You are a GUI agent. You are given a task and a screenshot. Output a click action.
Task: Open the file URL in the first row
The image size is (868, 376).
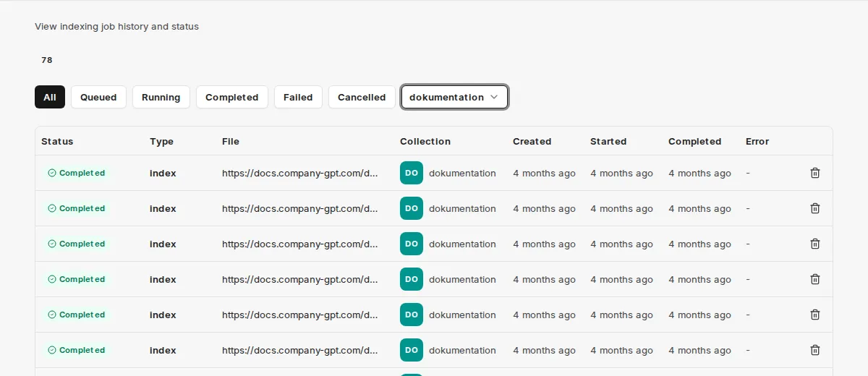[x=299, y=173]
